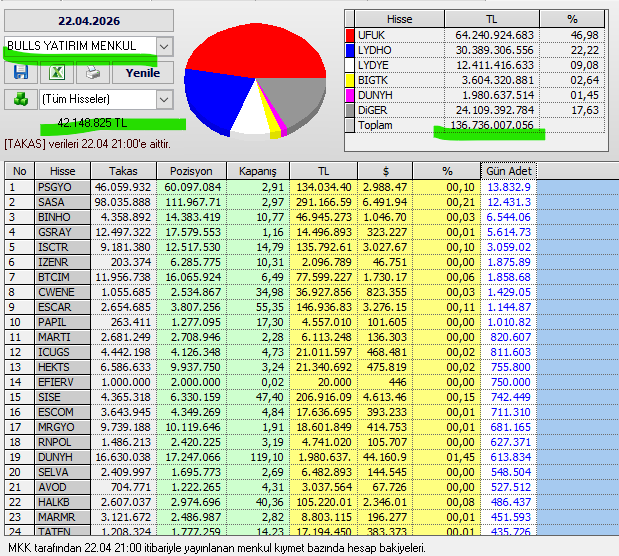Select the BTCIM stock cell
619x556 pixels.
point(62,277)
